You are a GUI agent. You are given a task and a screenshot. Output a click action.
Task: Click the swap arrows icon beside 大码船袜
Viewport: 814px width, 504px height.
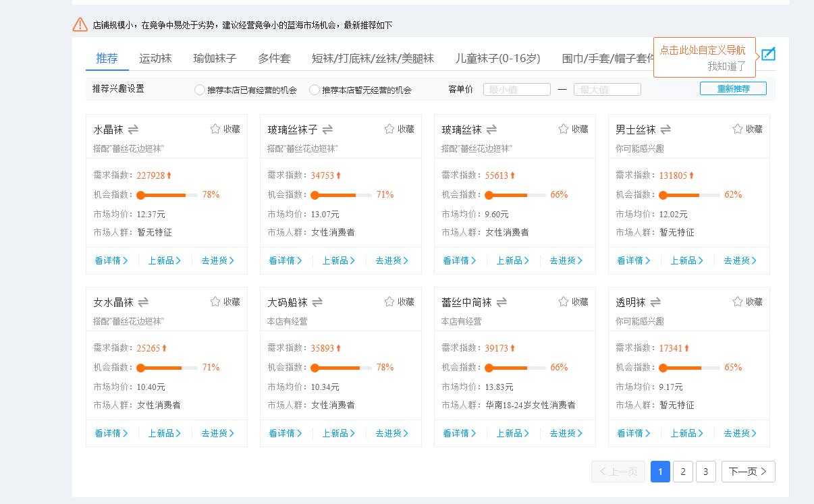[x=319, y=302]
